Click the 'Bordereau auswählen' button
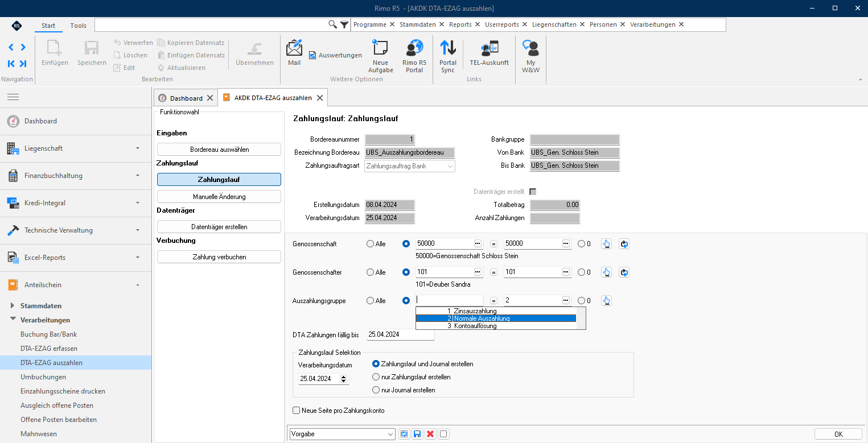 click(x=219, y=150)
